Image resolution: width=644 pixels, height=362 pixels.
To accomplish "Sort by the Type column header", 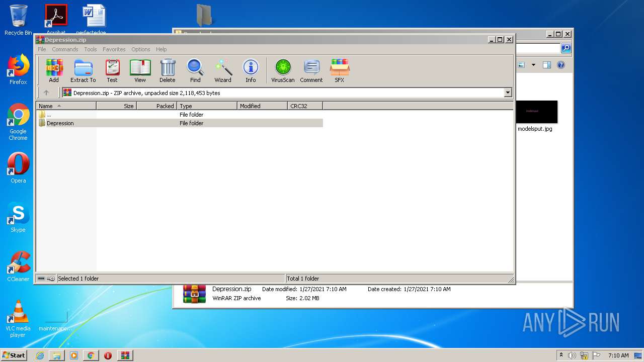I will 207,106.
